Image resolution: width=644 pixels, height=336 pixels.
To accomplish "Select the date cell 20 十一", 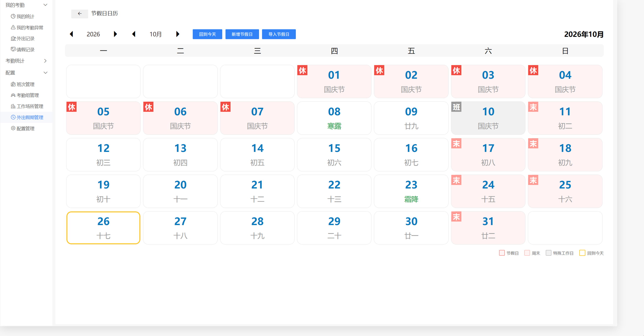I will 180,191.
